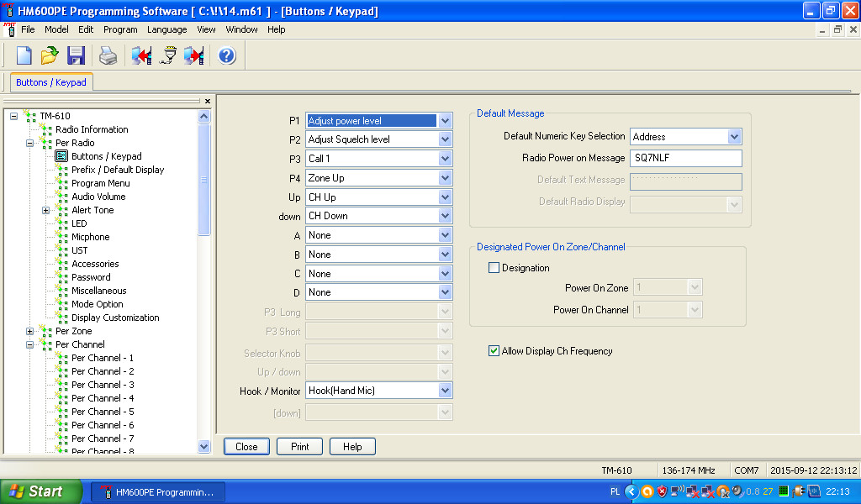This screenshot has height=504, width=861.
Task: Click the Read from radio icon
Action: tap(141, 55)
